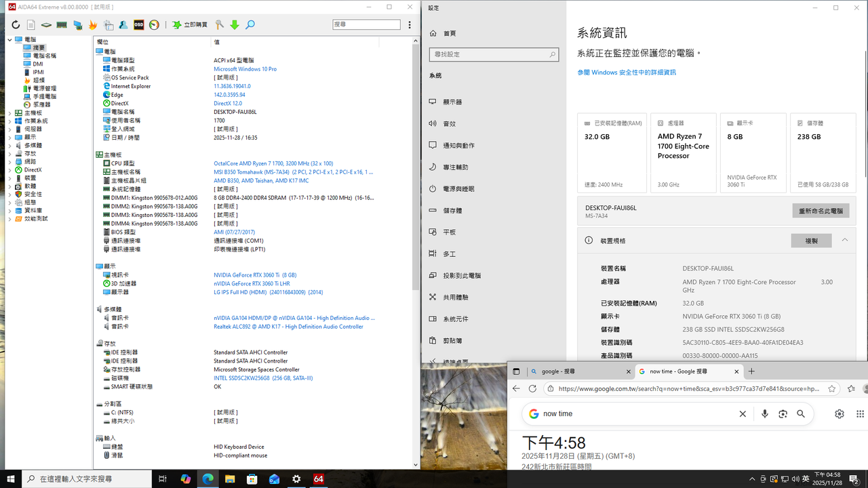The height and width of the screenshot is (488, 868).
Task: Click the Google Lens image search icon
Action: (783, 413)
